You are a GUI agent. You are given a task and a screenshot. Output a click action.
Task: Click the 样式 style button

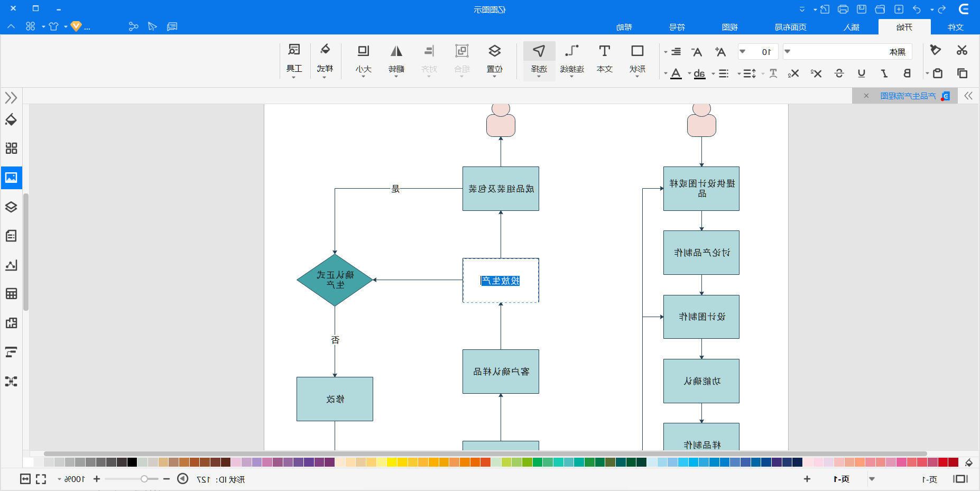pos(325,60)
